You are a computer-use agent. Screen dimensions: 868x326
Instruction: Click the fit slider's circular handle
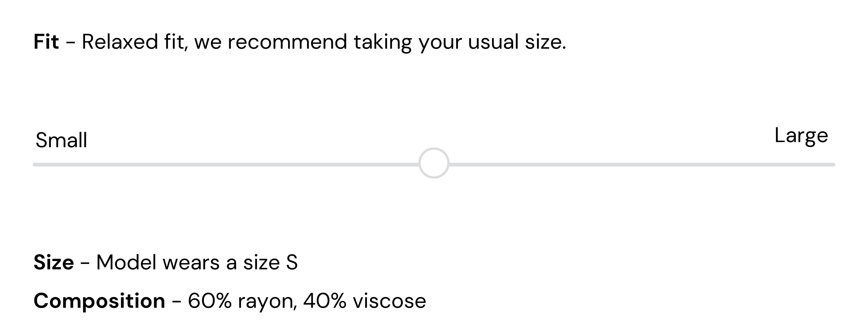tap(434, 163)
